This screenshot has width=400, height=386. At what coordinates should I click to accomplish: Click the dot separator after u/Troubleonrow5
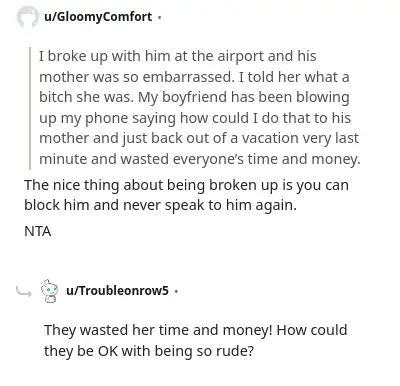[176, 291]
